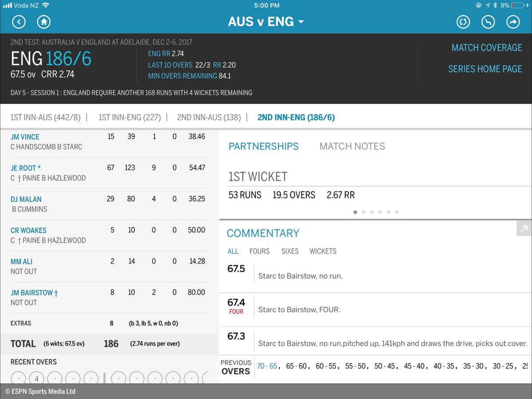Select previous overs 60 - 55
Viewport: 532px width, 399px height.
click(325, 366)
